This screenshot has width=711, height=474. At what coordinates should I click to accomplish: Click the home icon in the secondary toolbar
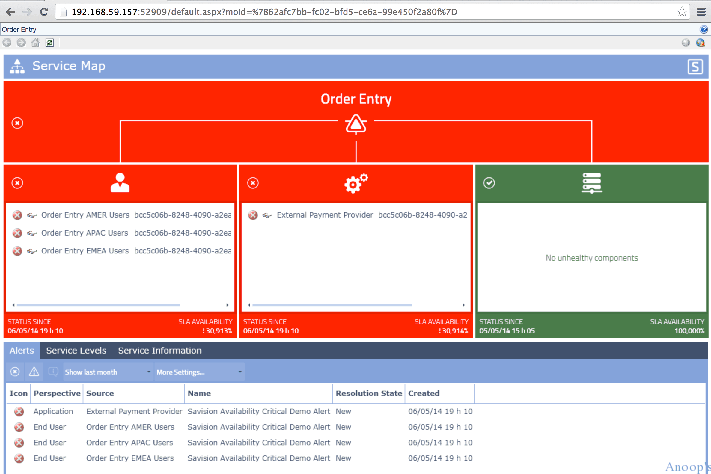pos(35,43)
